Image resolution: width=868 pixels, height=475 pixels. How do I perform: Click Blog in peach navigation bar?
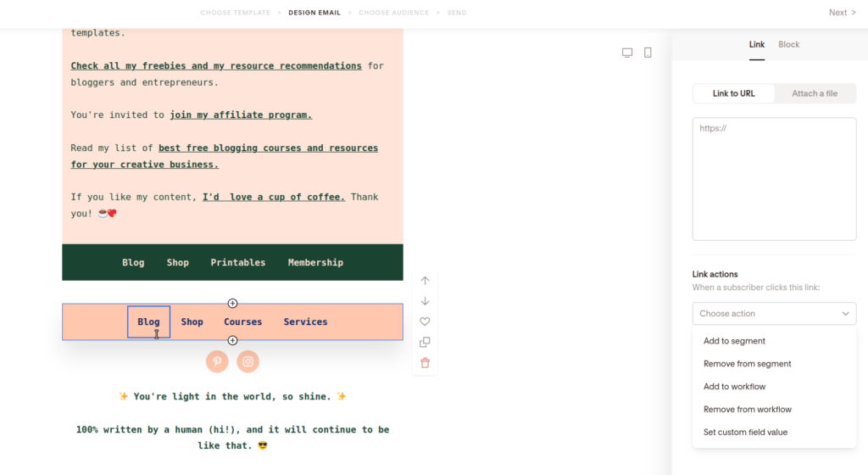click(148, 321)
